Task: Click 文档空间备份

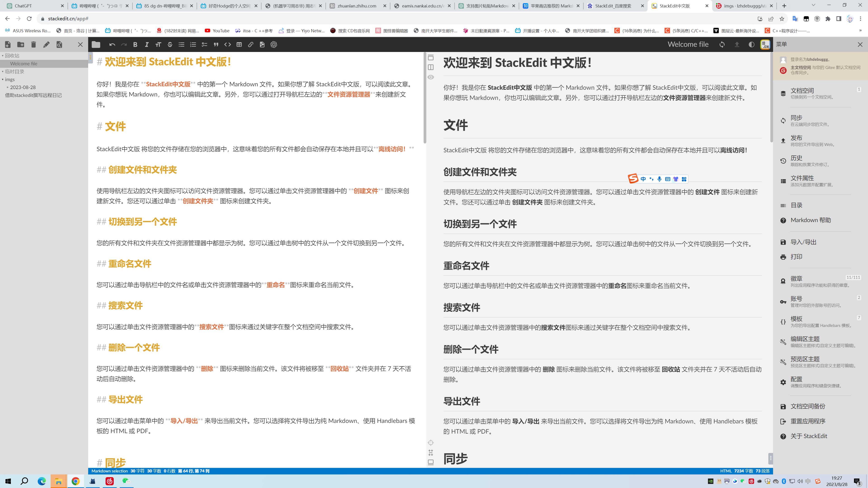Action: tap(820, 406)
